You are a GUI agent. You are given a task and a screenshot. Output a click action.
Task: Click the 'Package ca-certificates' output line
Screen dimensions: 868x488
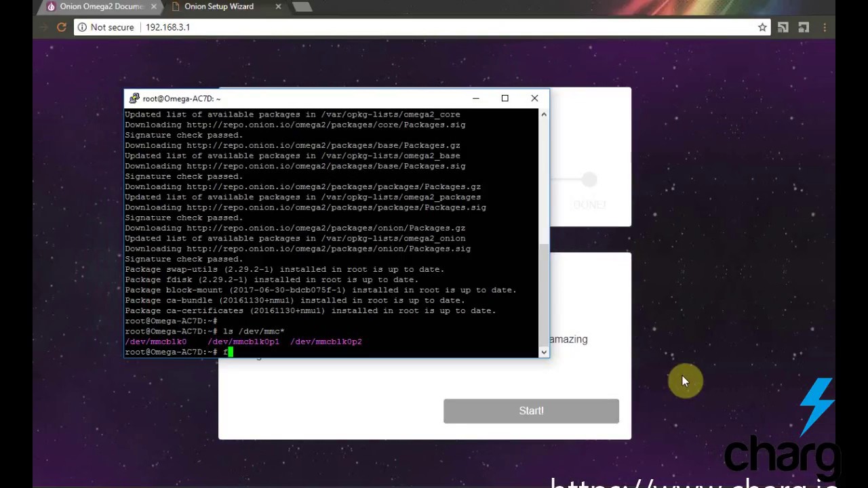(x=311, y=310)
